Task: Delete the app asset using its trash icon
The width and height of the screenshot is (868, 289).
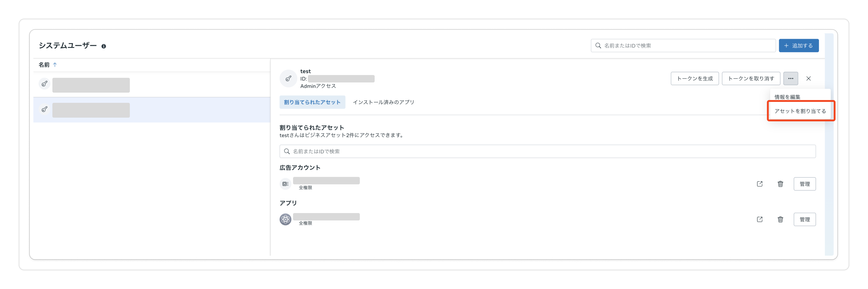Action: pyautogui.click(x=780, y=219)
